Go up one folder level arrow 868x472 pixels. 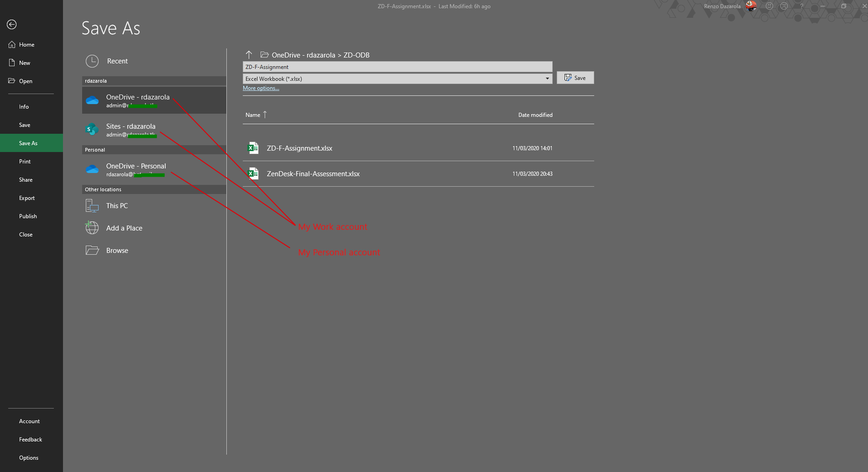pos(249,54)
